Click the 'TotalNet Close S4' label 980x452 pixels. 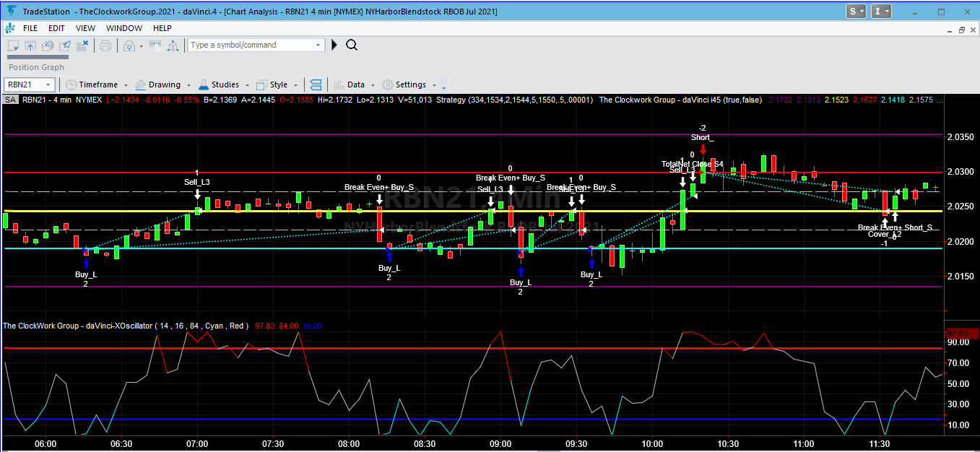pyautogui.click(x=693, y=164)
